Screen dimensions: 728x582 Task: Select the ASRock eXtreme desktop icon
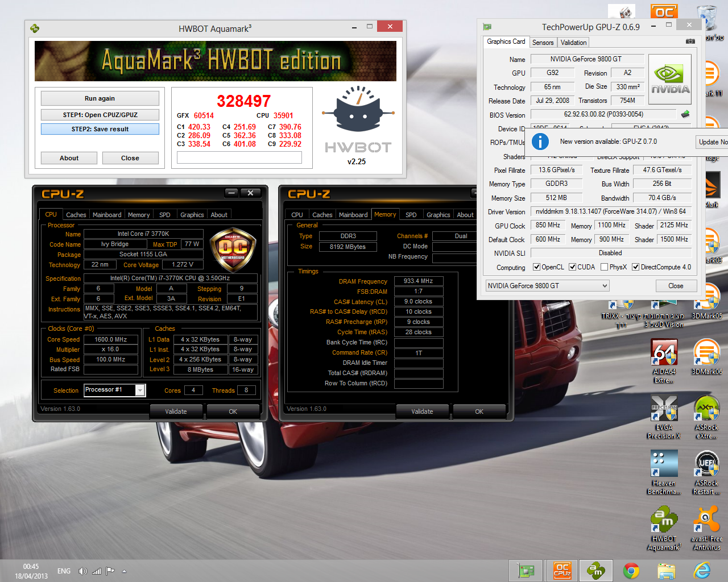707,417
